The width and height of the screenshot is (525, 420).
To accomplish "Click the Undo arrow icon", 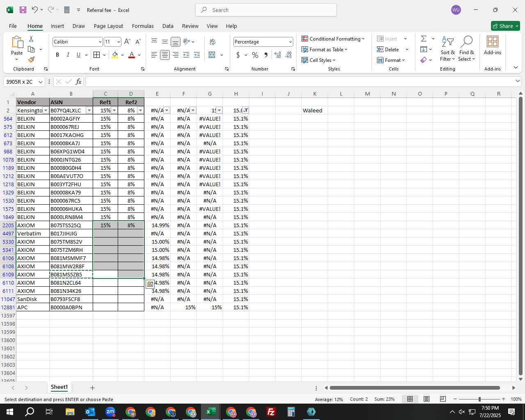I will point(35,10).
